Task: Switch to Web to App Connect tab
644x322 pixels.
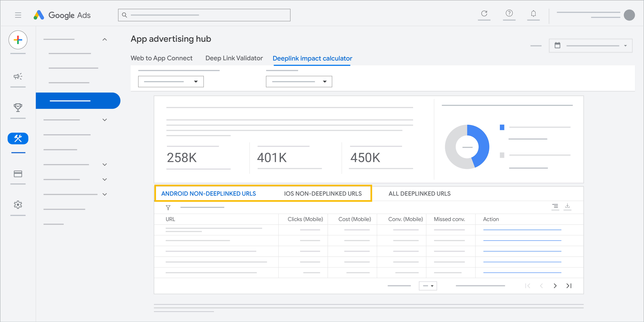Action: tap(162, 58)
